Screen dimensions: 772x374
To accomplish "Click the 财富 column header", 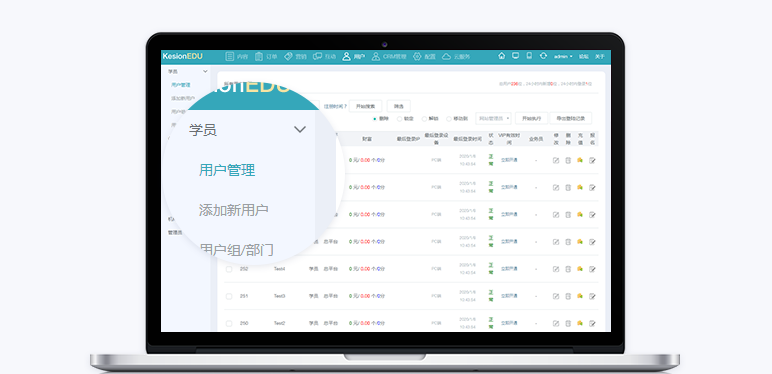I will point(367,139).
